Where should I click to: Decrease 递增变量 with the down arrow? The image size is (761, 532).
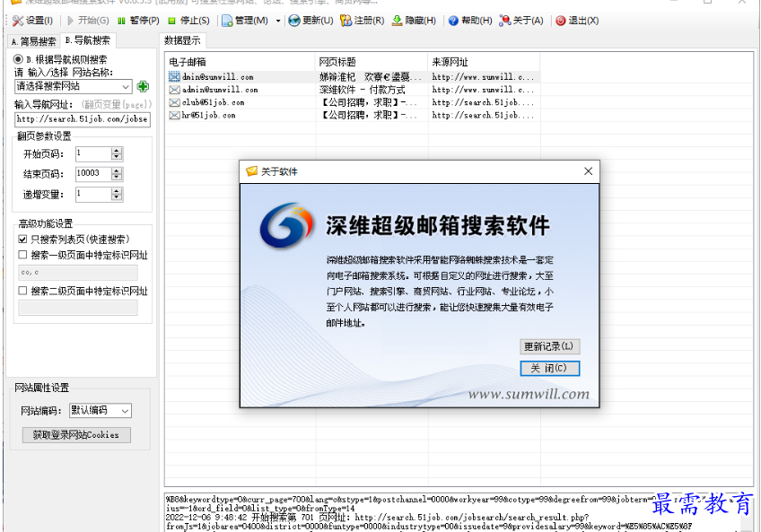coord(117,197)
